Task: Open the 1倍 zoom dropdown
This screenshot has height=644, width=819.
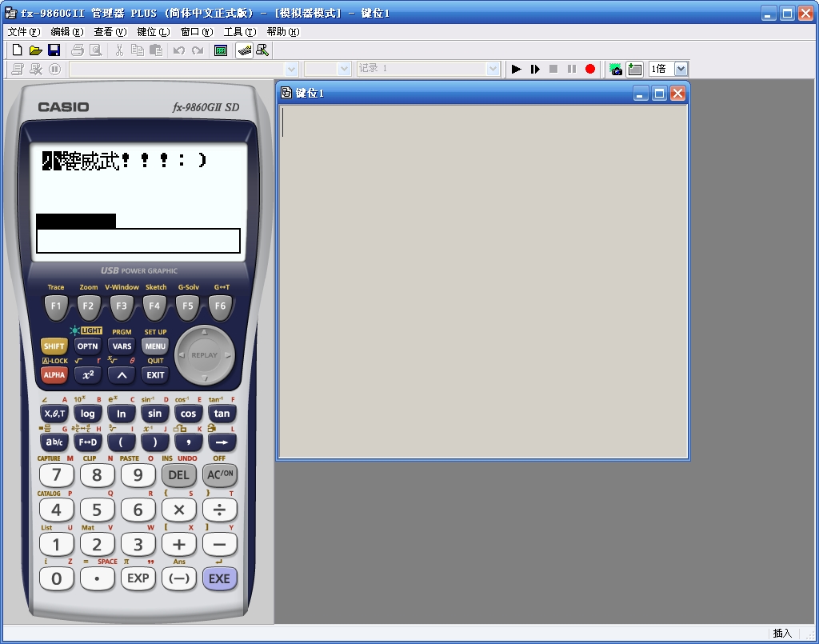Action: point(681,69)
